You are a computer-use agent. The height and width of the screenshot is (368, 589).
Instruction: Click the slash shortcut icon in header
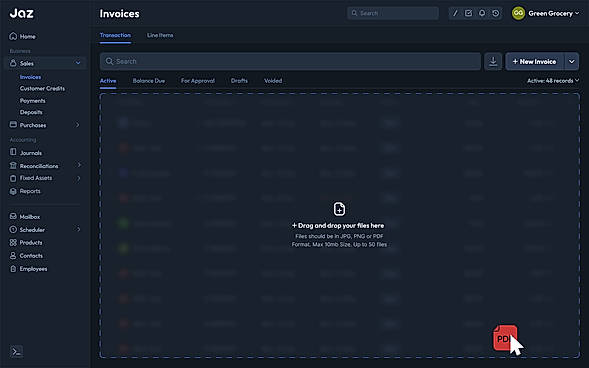pyautogui.click(x=455, y=13)
